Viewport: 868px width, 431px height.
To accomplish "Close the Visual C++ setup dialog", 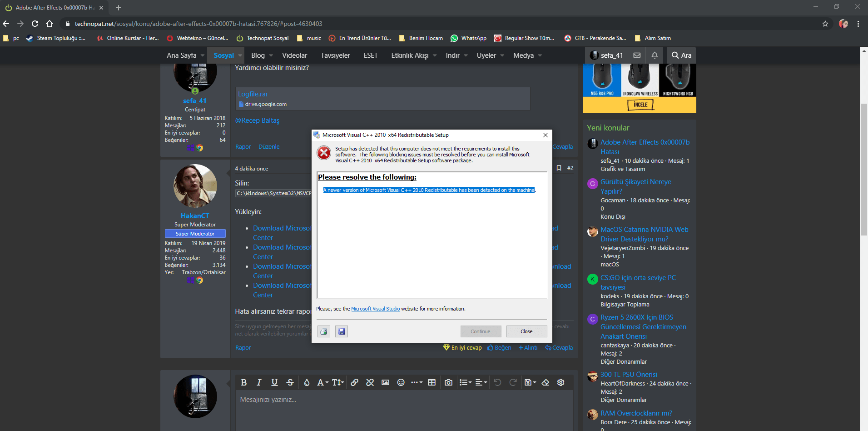I will 526,331.
